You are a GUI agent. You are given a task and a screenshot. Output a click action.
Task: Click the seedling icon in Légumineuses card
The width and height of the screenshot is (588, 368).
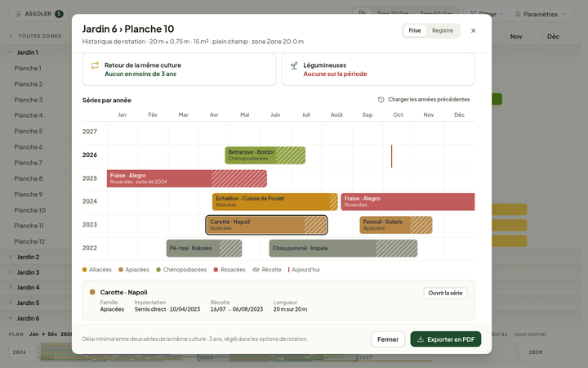(294, 65)
